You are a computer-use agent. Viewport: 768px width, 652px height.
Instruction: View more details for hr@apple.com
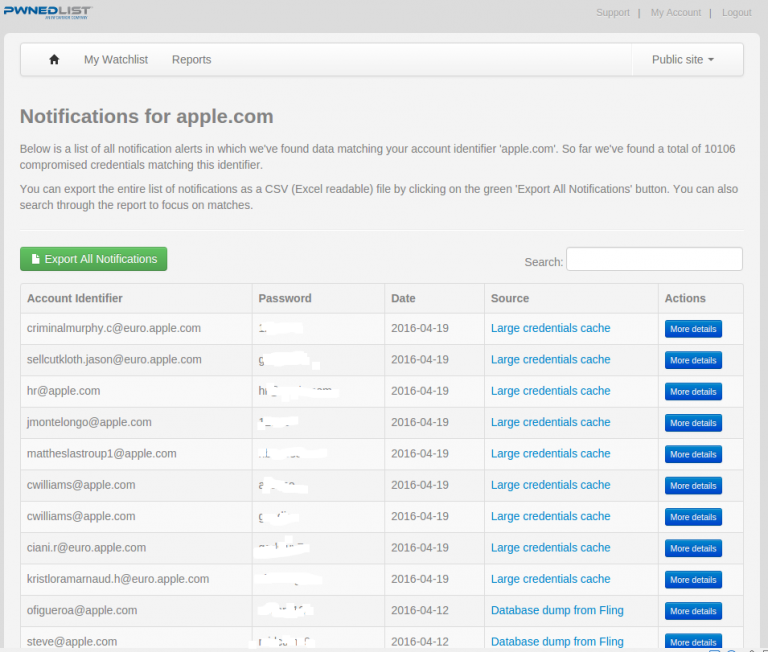click(x=693, y=392)
